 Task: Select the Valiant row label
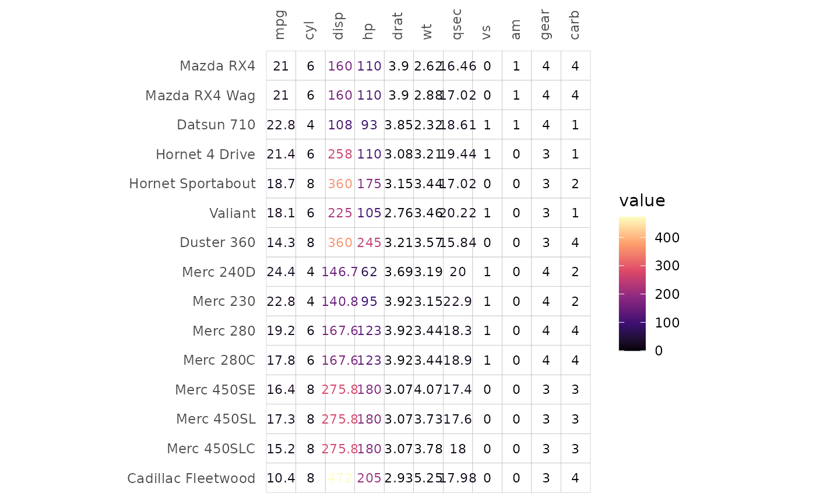(x=233, y=213)
